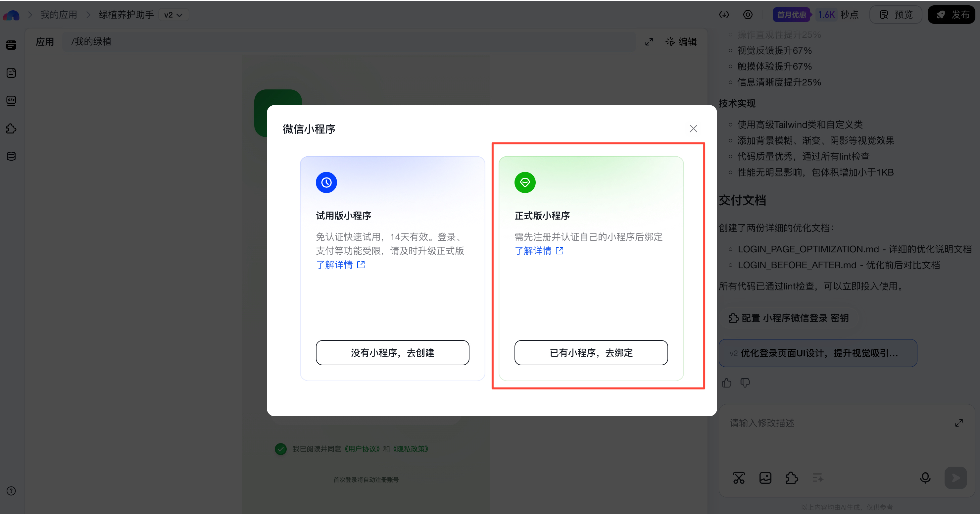Open 我的应用 breadcrumb item

pos(59,15)
